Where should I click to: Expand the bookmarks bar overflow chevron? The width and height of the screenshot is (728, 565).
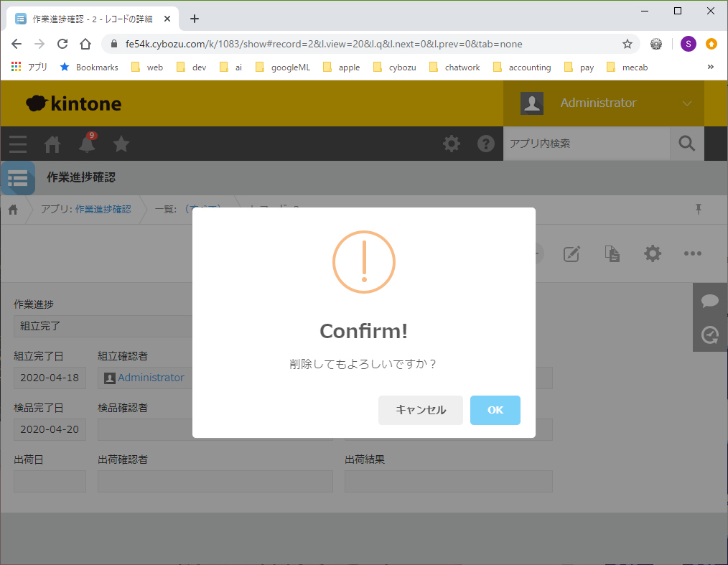pyautogui.click(x=710, y=67)
